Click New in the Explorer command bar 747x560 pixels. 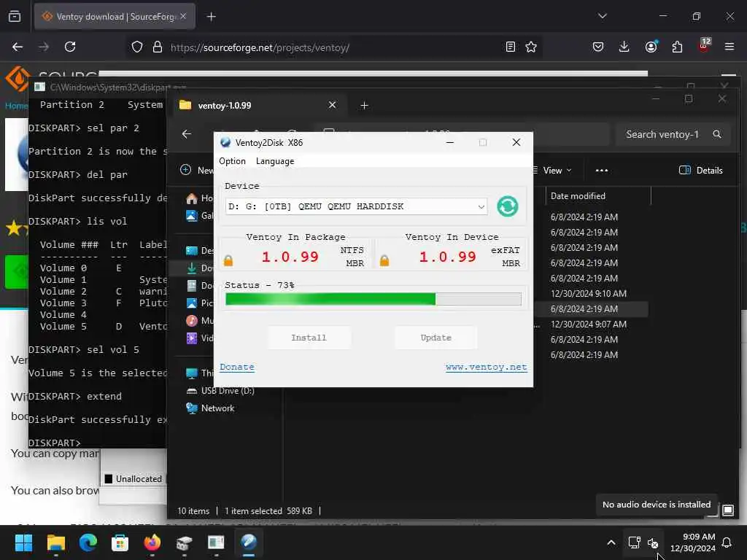[x=197, y=170]
